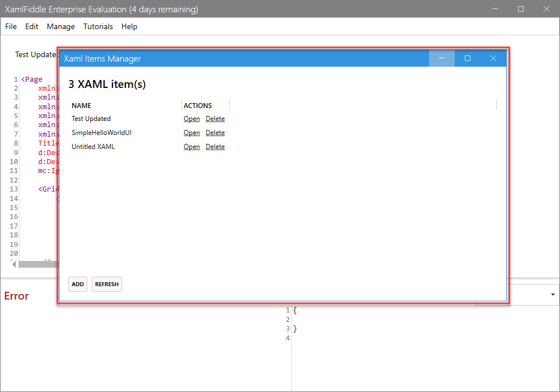Select the SimpleHelloWorldUI row name
Screen dimensions: 560x392
(101, 133)
